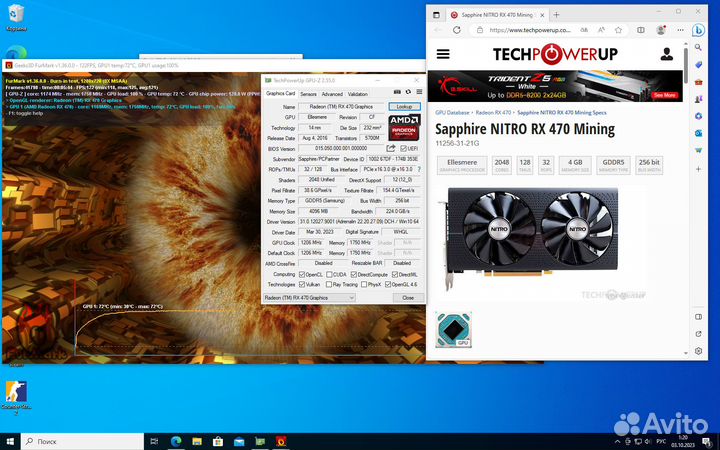Open Bing chat with the sidebar button
The image size is (720, 450).
coord(698,30)
